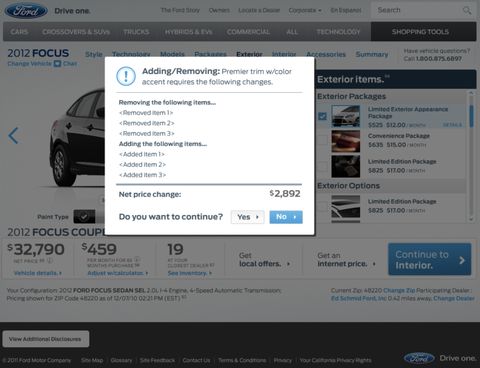This screenshot has width=480, height=368.
Task: Click the share icon next to Change Vehicle
Action: (57, 63)
